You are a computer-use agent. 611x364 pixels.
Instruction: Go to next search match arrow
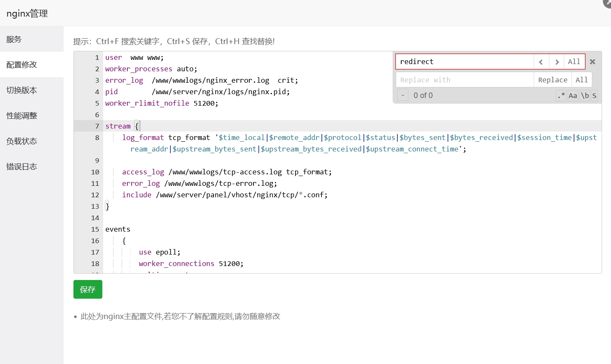point(557,62)
